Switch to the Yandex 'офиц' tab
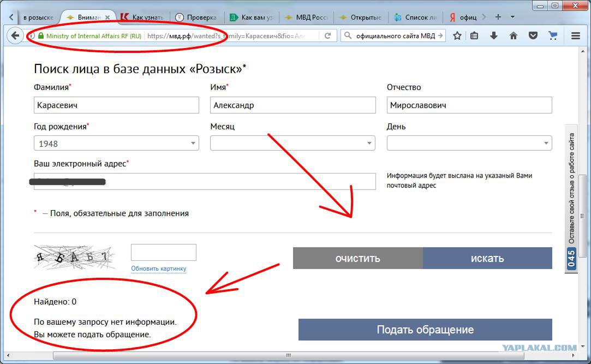The image size is (591, 364). pyautogui.click(x=464, y=17)
